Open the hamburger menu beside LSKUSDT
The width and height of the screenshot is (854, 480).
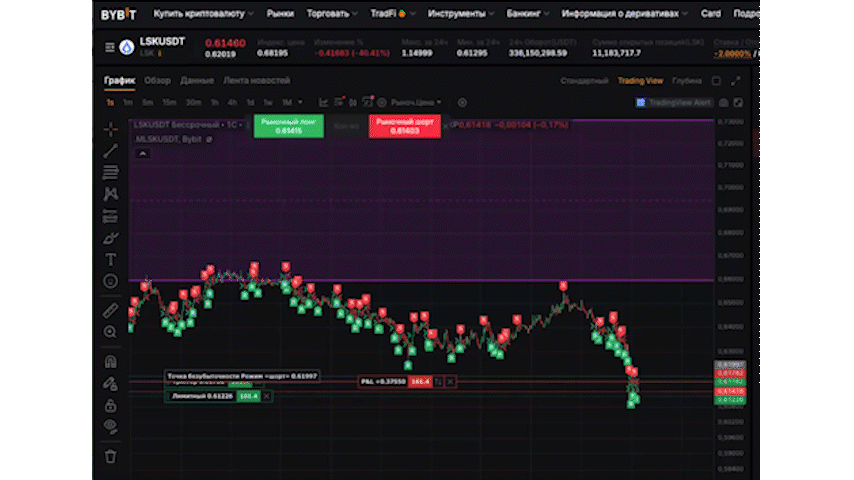pos(109,47)
